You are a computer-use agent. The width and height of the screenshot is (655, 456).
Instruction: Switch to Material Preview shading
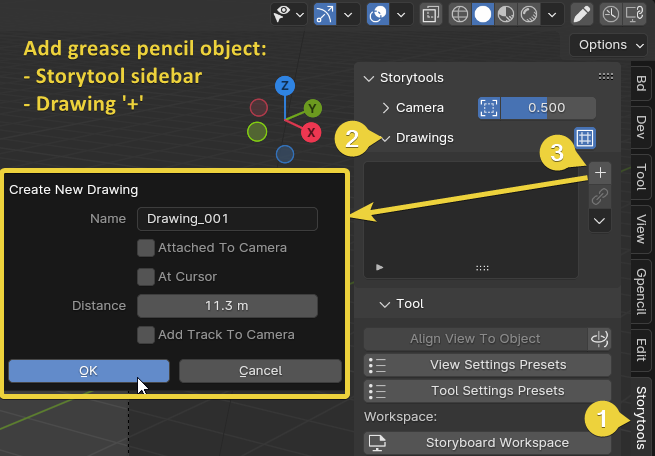(506, 15)
